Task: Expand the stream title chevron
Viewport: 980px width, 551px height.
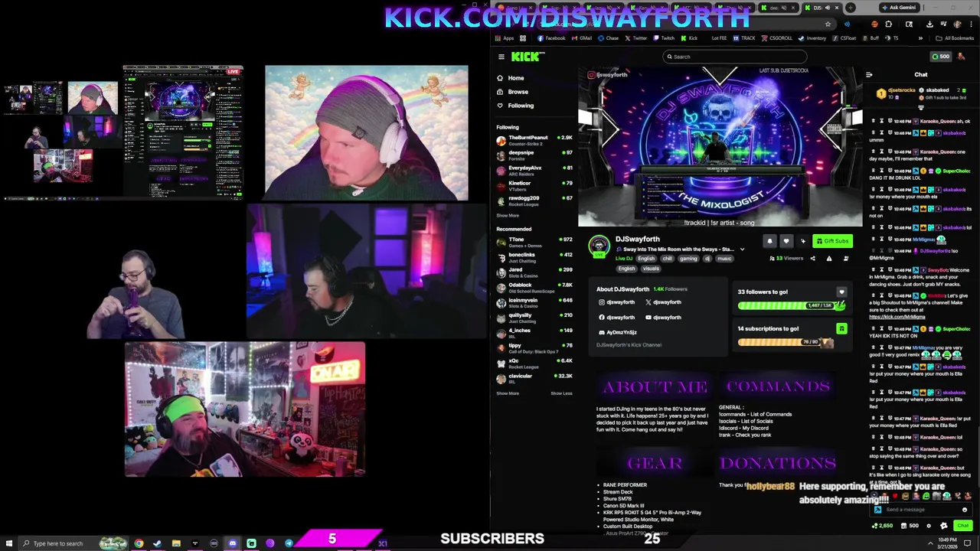Action: coord(742,249)
